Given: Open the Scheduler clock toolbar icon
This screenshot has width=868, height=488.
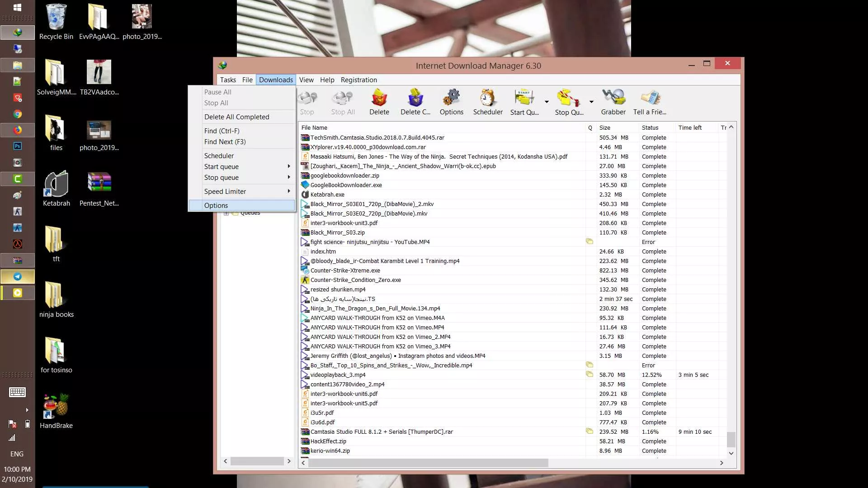Looking at the screenshot, I should [488, 102].
